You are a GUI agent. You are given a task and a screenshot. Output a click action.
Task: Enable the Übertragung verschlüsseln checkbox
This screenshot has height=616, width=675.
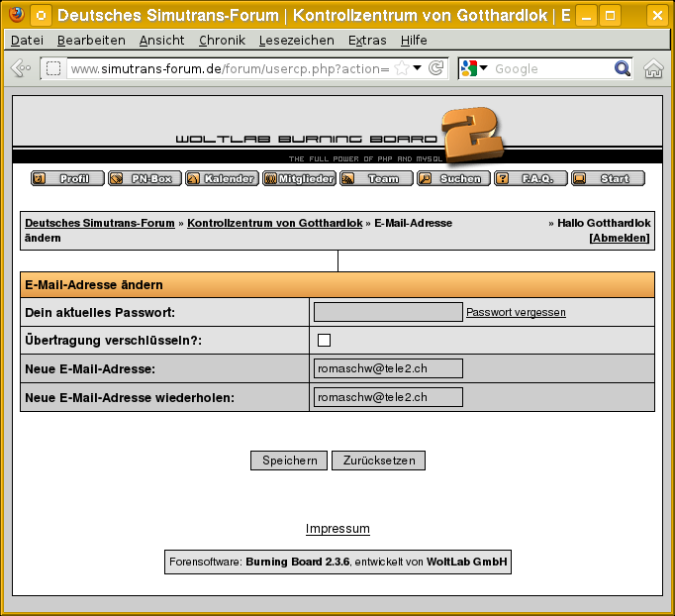(324, 340)
